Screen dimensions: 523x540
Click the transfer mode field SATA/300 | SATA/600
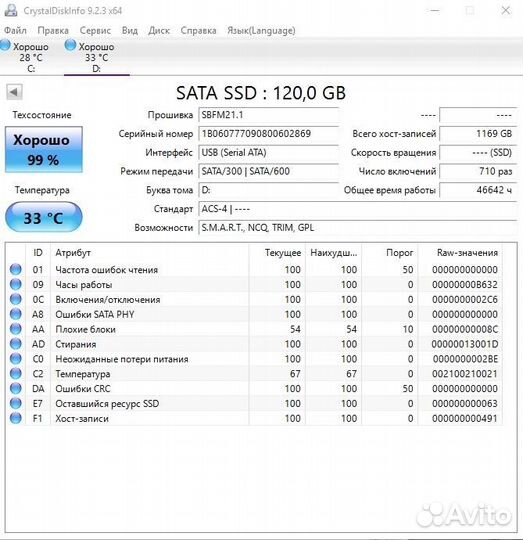(269, 171)
